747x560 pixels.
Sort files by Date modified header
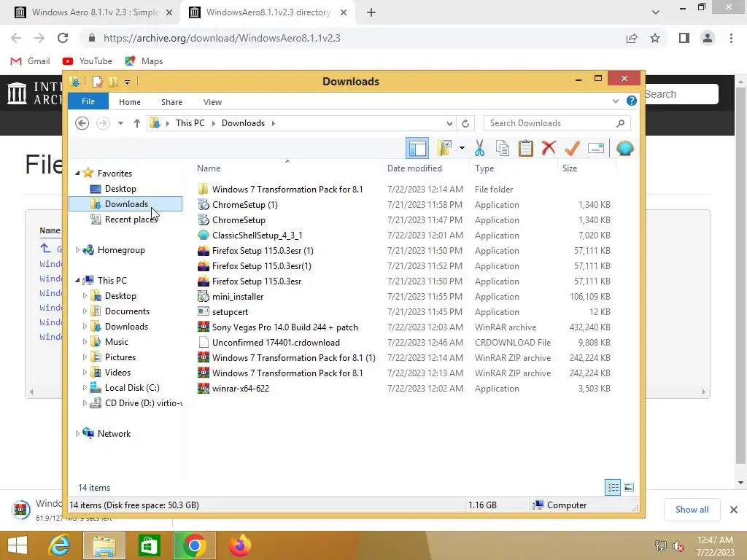[425, 168]
